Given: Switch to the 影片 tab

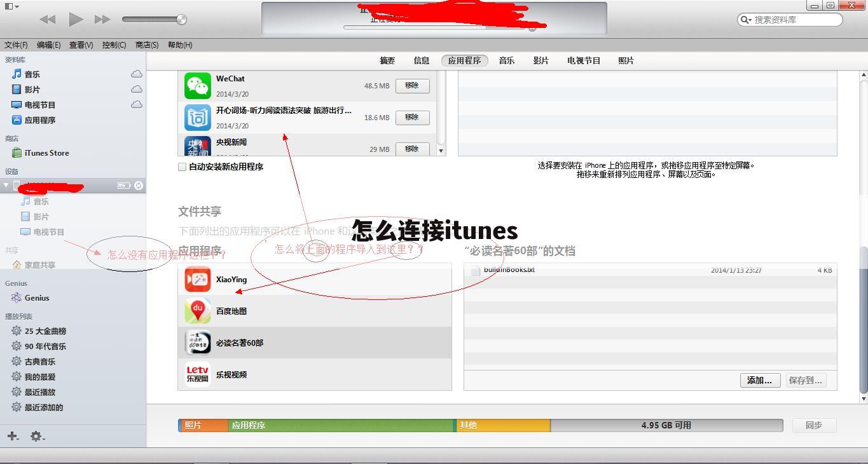Looking at the screenshot, I should click(x=541, y=61).
